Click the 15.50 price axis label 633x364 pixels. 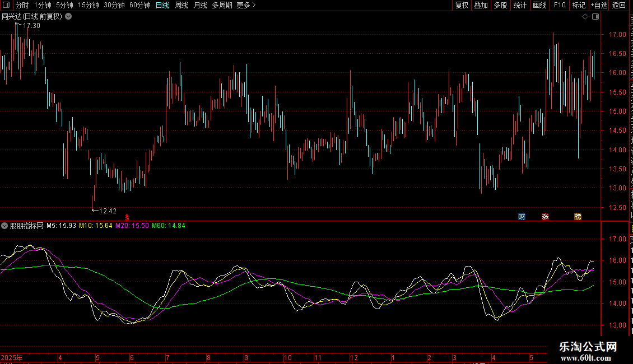(617, 92)
